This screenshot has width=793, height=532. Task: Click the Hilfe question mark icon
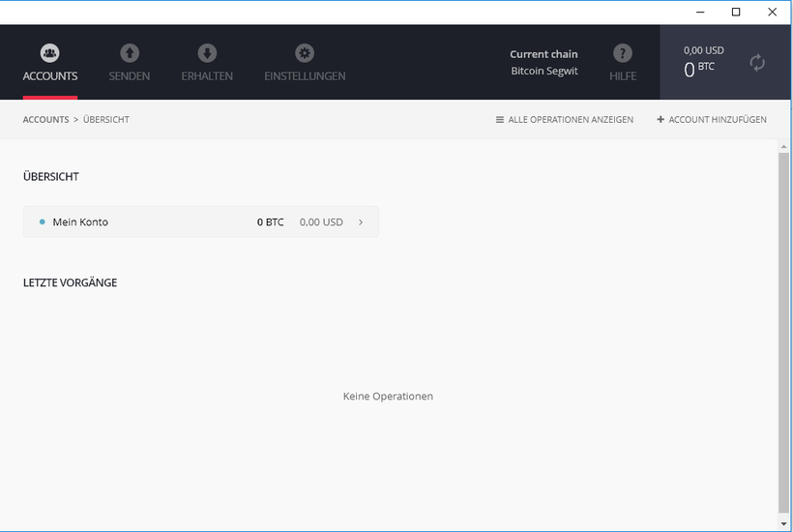point(623,53)
